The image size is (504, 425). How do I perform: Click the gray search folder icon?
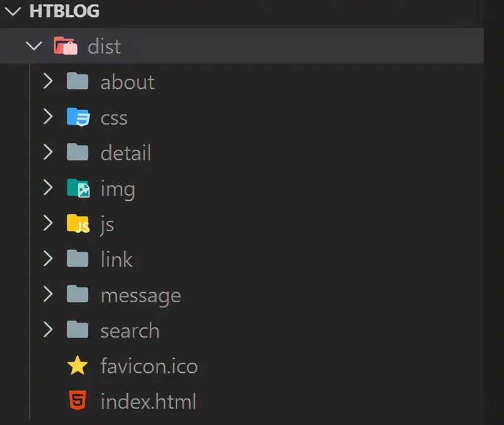77,330
